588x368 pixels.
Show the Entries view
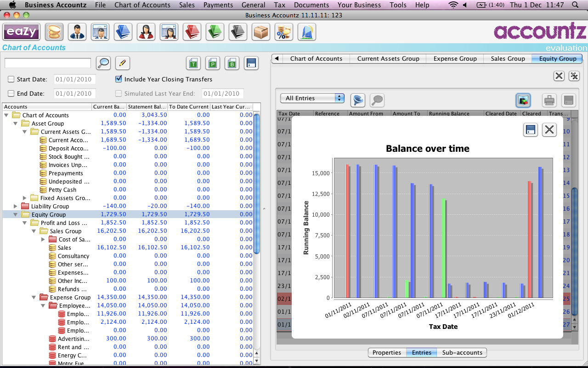point(422,353)
